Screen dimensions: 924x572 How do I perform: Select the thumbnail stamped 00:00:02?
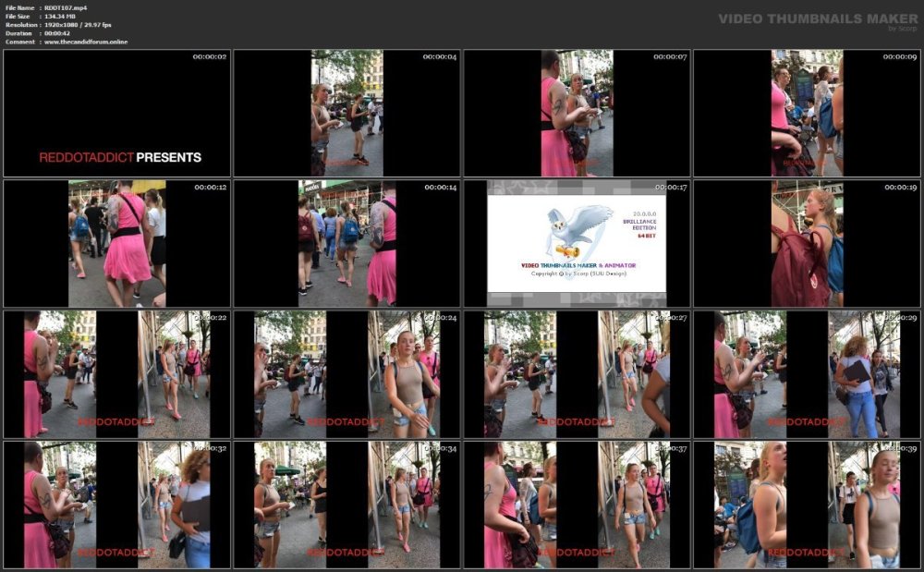(116, 113)
